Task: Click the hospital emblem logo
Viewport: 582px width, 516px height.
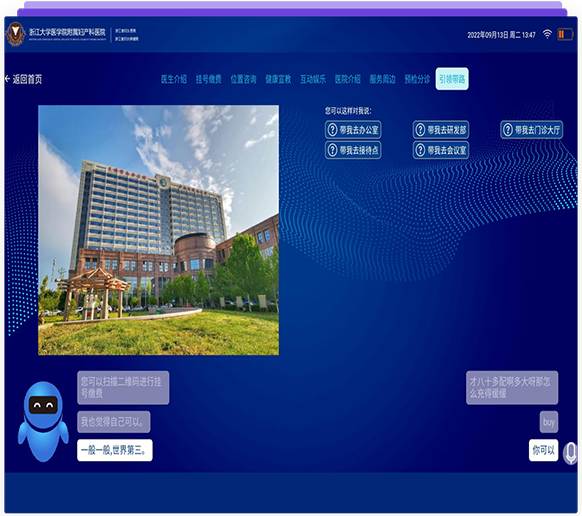Action: (15, 34)
